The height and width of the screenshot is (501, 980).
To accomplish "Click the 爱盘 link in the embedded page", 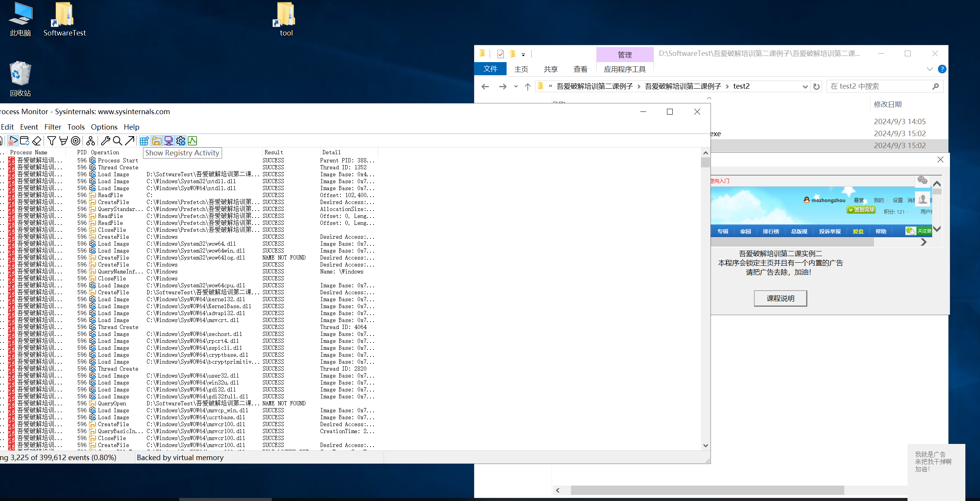I will point(858,231).
